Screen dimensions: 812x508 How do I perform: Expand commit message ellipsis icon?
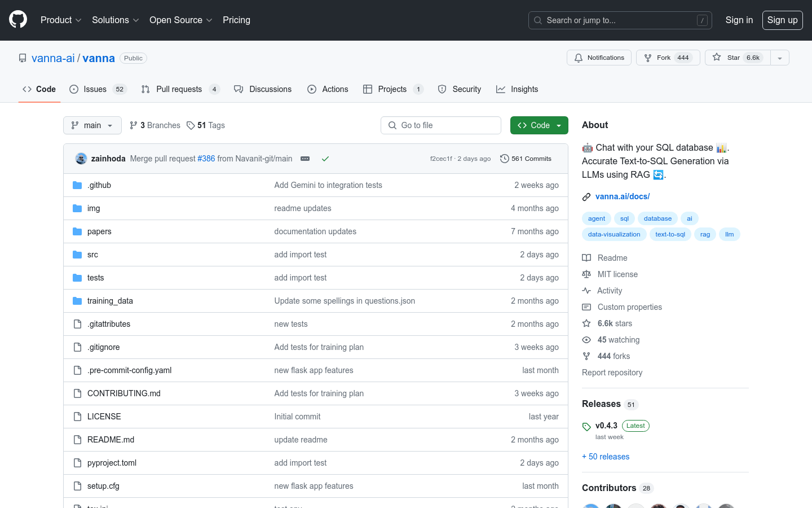(305, 159)
